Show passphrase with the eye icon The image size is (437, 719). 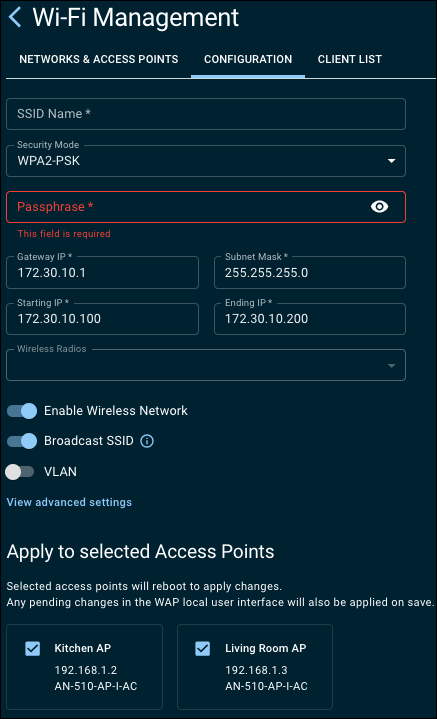pos(379,207)
